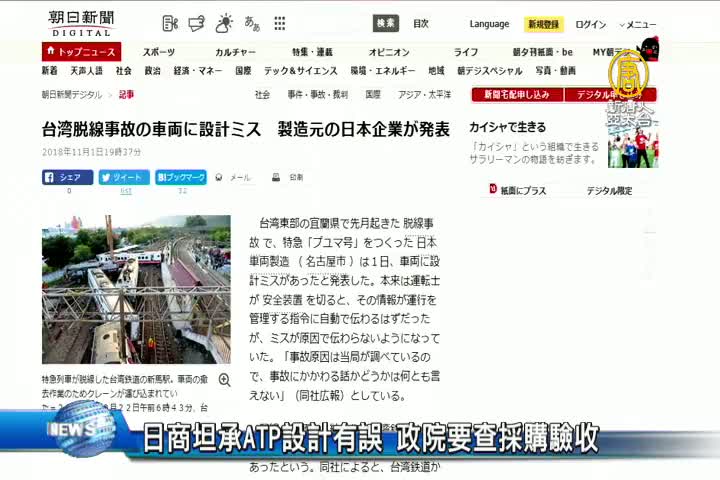The width and height of the screenshot is (720, 480).
Task: Click the font size あぁ icon
Action: click(x=252, y=22)
